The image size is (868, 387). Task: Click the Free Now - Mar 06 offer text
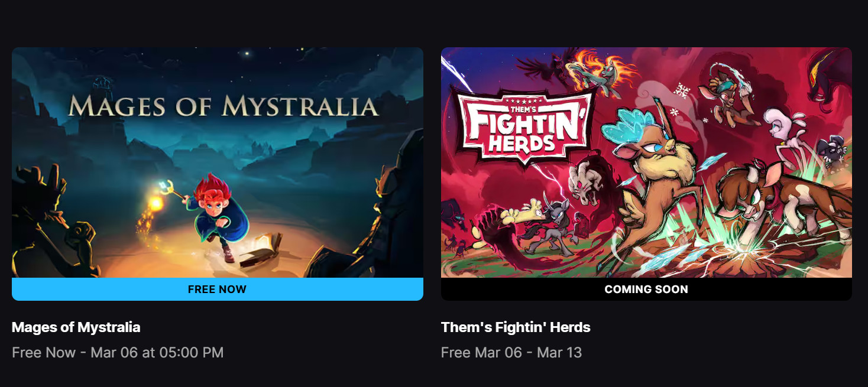[x=118, y=353]
